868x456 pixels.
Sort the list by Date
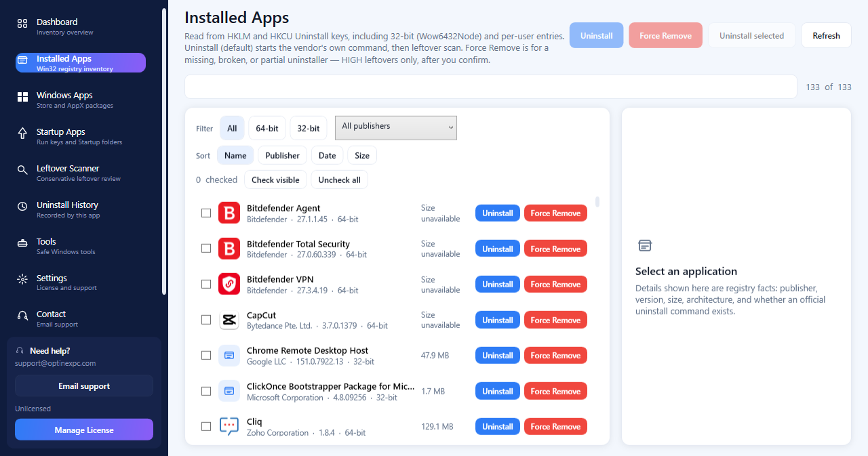328,155
